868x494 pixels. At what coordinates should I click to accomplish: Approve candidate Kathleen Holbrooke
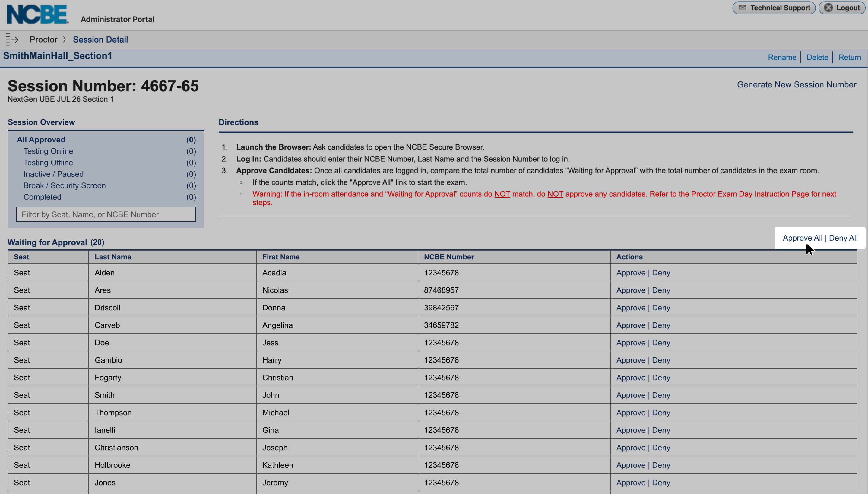coord(631,465)
